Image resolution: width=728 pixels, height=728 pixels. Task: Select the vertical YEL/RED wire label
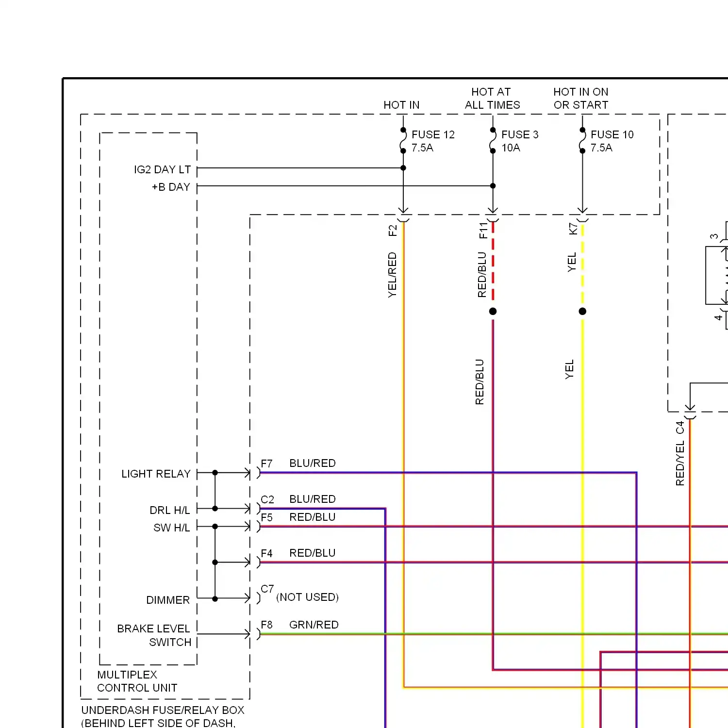[392, 275]
